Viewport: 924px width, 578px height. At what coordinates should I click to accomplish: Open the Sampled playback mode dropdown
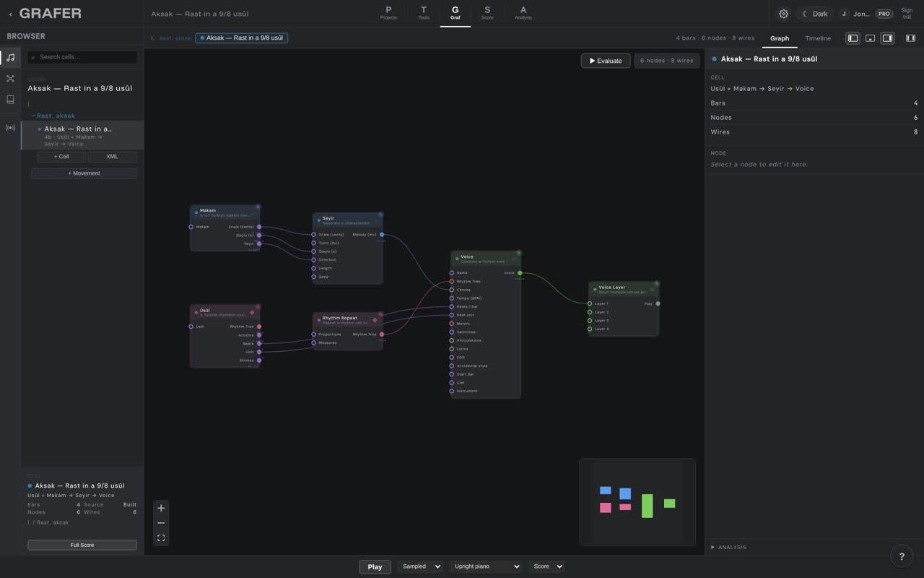pyautogui.click(x=421, y=566)
